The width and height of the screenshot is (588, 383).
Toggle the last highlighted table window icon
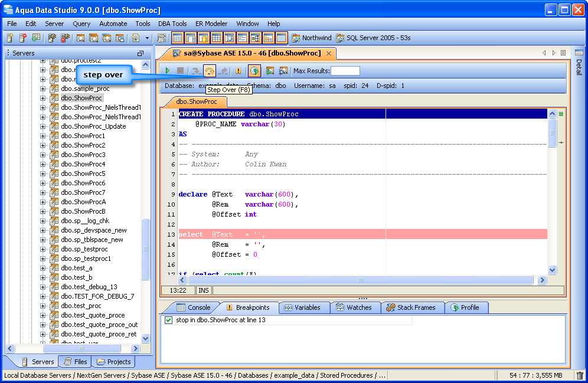[x=281, y=38]
